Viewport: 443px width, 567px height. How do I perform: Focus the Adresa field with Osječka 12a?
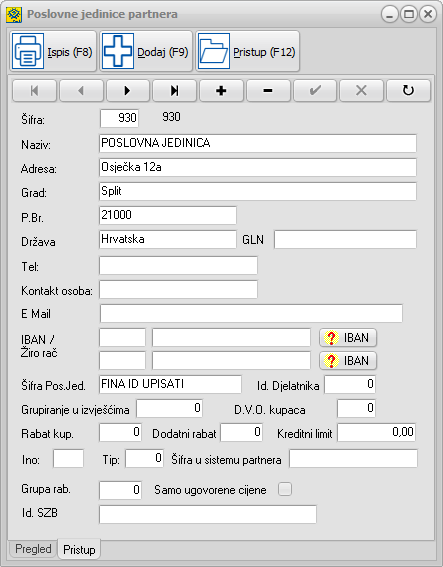click(258, 167)
